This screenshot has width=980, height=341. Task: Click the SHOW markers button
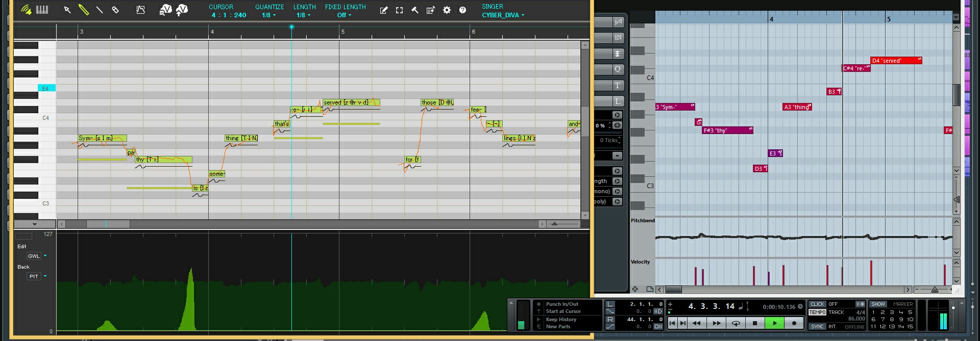pos(878,304)
